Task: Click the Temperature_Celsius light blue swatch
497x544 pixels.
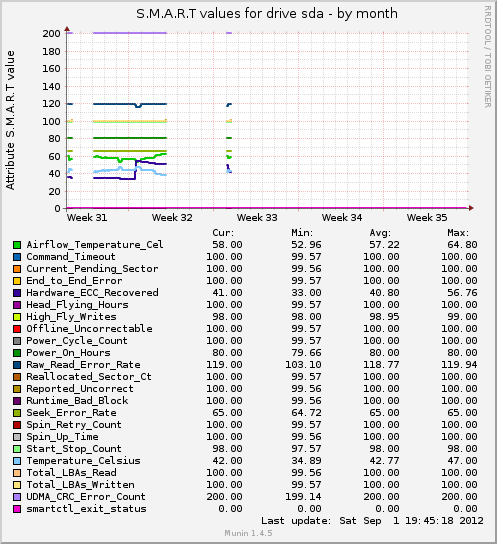Action: (17, 461)
